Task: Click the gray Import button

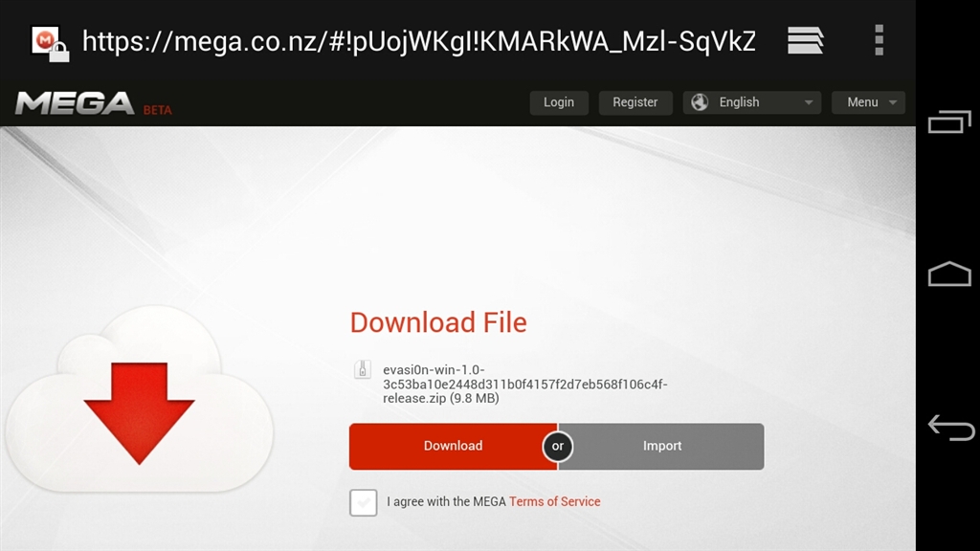Action: pos(662,446)
